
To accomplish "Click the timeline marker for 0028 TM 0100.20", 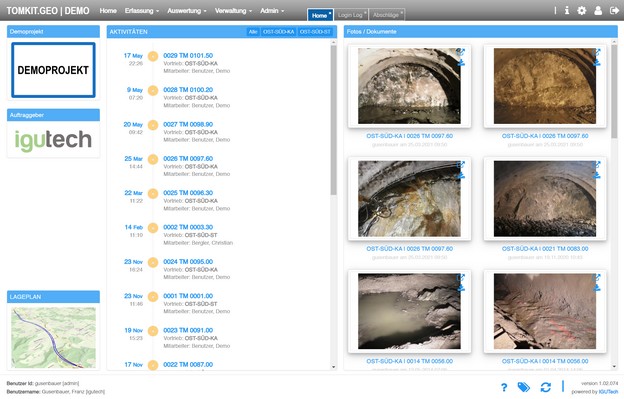I will click(x=153, y=90).
